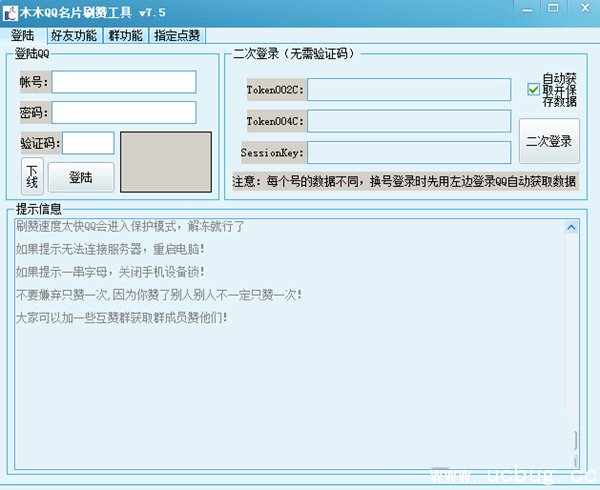
Task: Click the Token004C field
Action: (x=409, y=121)
